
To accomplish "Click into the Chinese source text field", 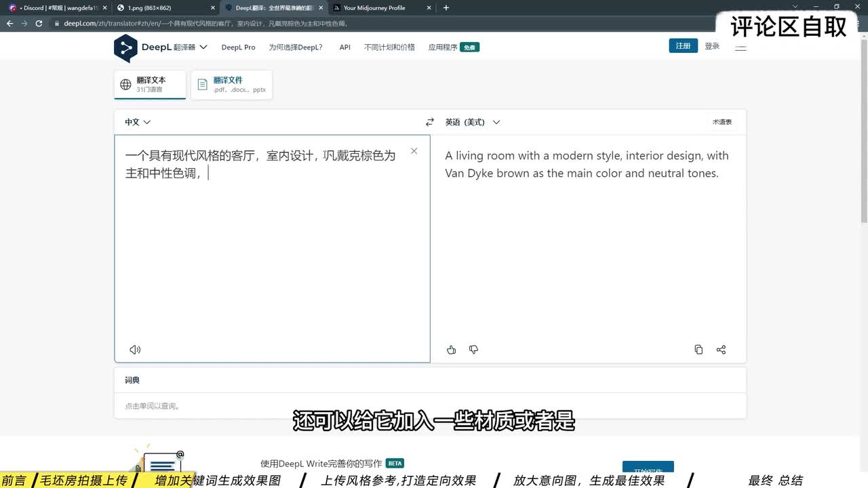I will coord(271,258).
